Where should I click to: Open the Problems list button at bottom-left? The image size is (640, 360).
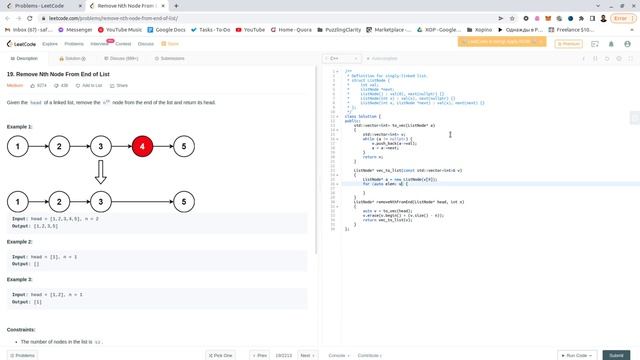coord(22,356)
